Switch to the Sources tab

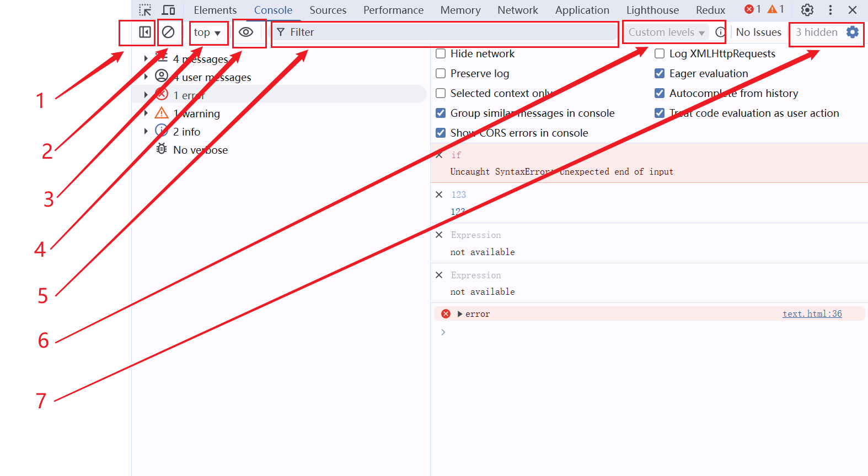point(328,10)
